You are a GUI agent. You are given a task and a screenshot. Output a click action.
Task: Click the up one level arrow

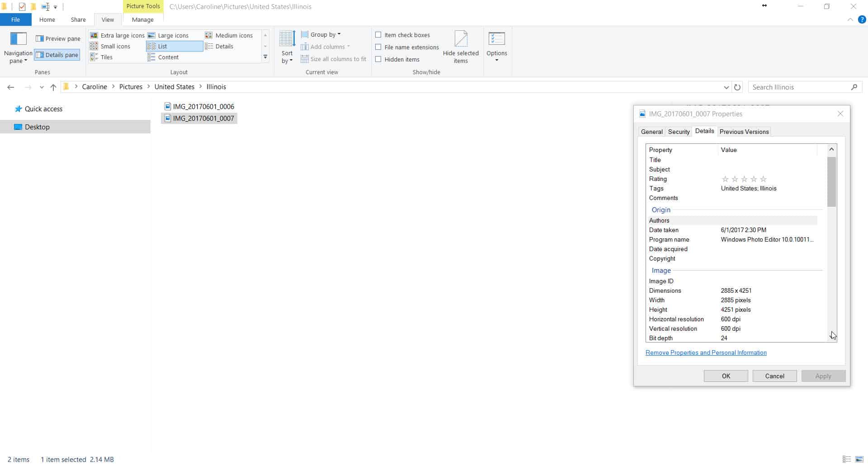(x=53, y=87)
